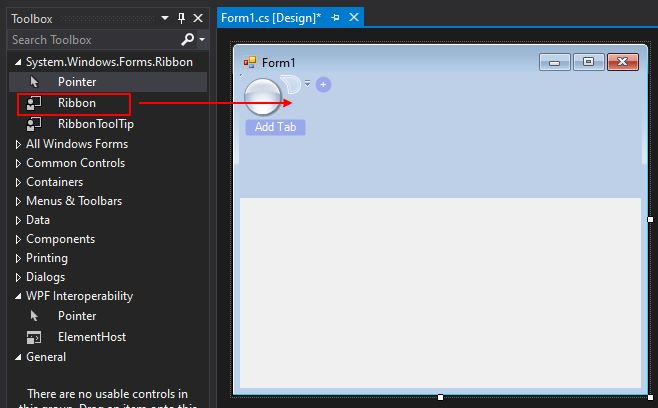The height and width of the screenshot is (408, 658).
Task: Click Form1 minimize button in designer
Action: (554, 62)
